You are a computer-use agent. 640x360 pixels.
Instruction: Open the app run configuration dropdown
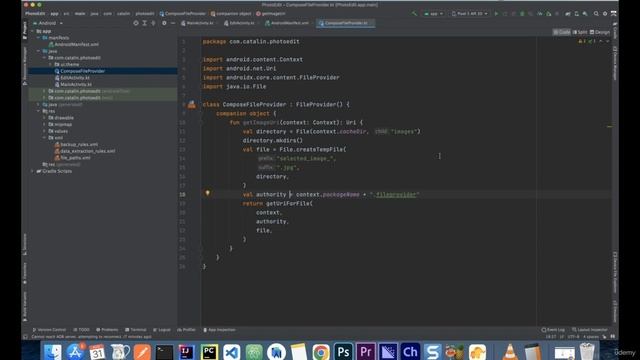tap(433, 14)
